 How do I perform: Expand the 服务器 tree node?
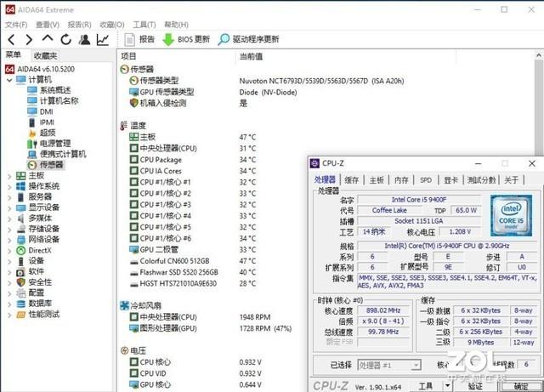[9, 197]
